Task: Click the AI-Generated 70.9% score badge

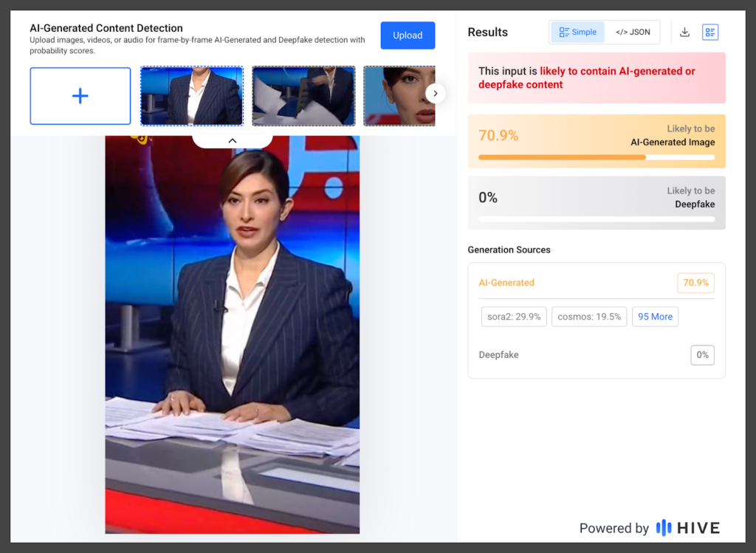Action: [x=695, y=283]
